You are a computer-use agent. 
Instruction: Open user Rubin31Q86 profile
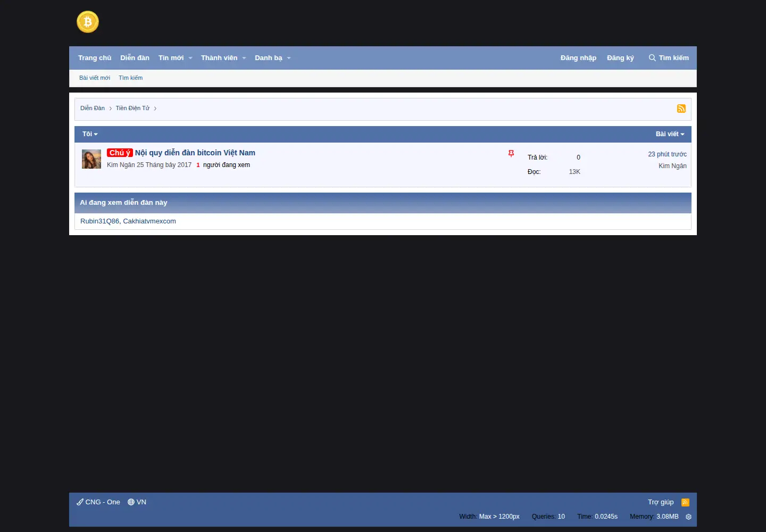point(99,221)
